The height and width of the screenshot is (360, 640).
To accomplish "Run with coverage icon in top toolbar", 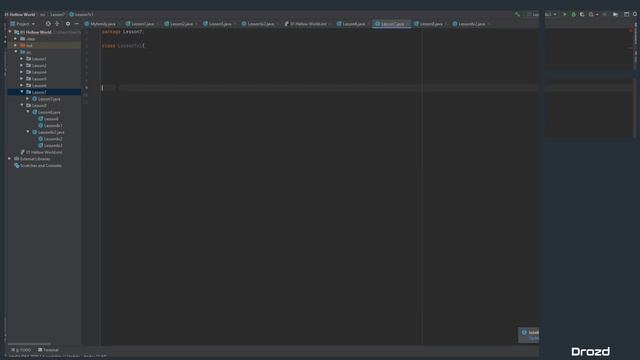I will 582,14.
